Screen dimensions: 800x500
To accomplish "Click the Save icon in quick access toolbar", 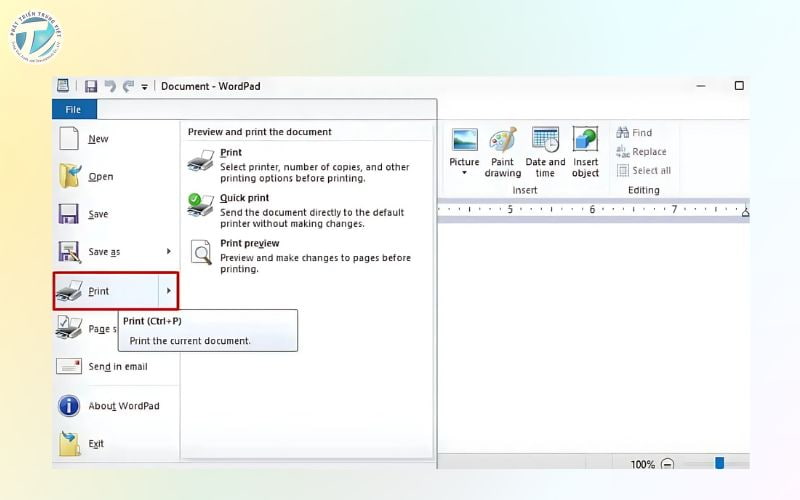I will click(91, 87).
